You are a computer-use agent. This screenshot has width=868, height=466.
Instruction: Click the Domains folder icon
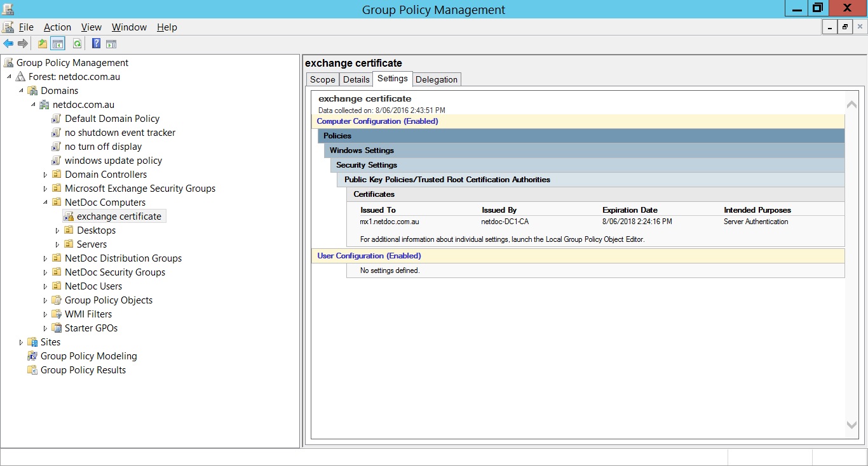(x=32, y=91)
